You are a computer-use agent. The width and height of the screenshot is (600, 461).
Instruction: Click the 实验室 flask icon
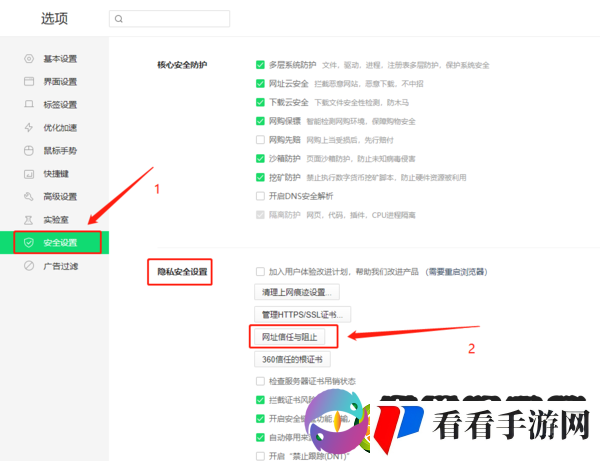tap(29, 220)
